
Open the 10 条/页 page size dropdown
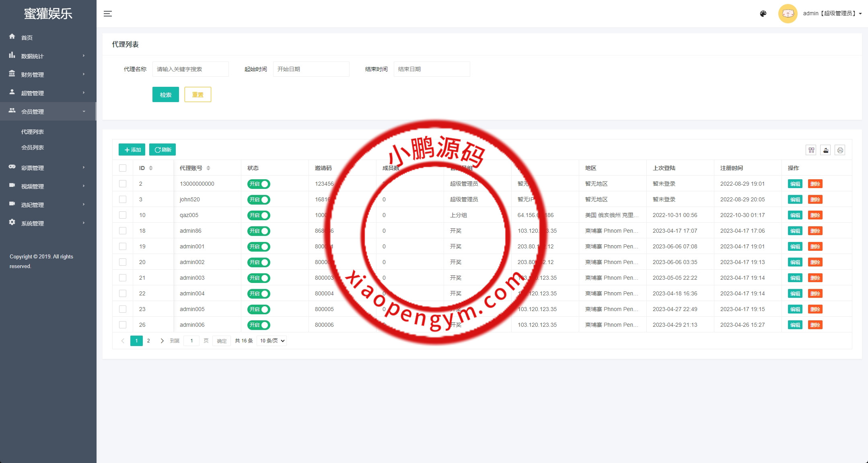click(x=272, y=341)
